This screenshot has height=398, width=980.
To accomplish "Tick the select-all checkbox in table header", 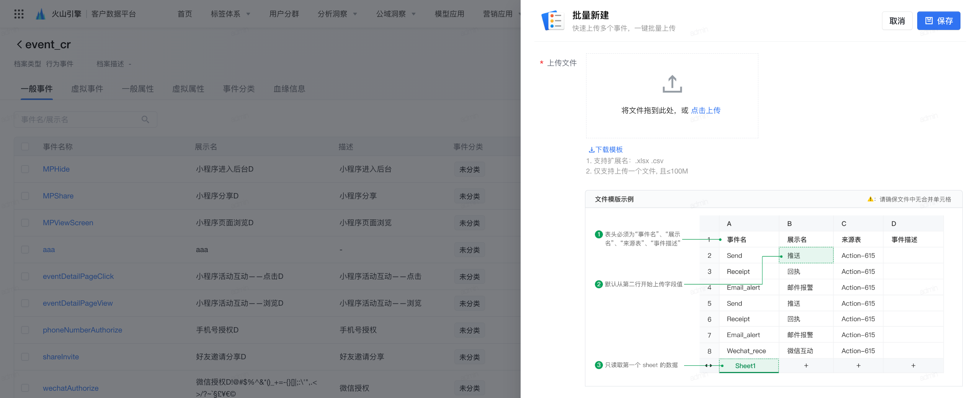I will (x=25, y=147).
